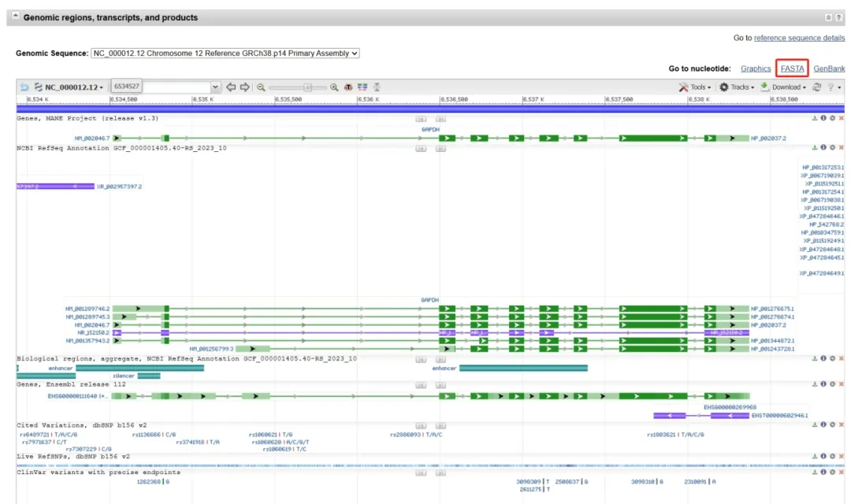Download the Genes, Ensembl release 112 track

coord(815,384)
